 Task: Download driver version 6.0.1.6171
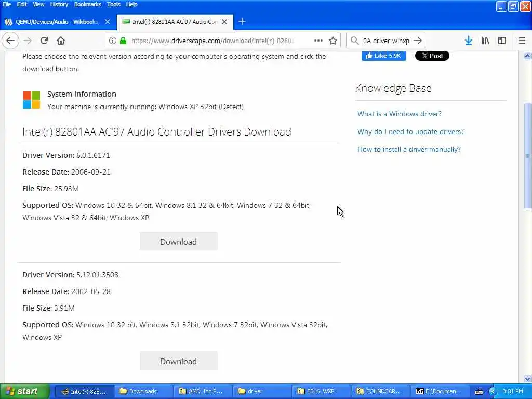(x=179, y=242)
